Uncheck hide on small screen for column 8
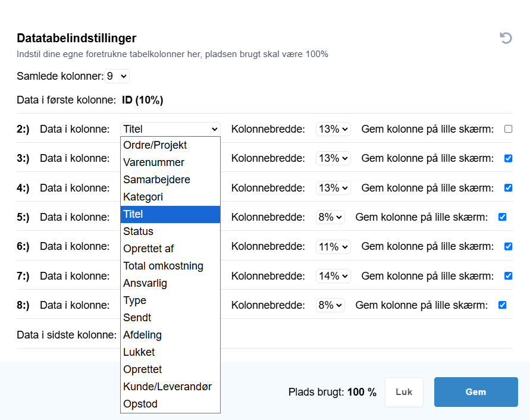 click(x=502, y=305)
